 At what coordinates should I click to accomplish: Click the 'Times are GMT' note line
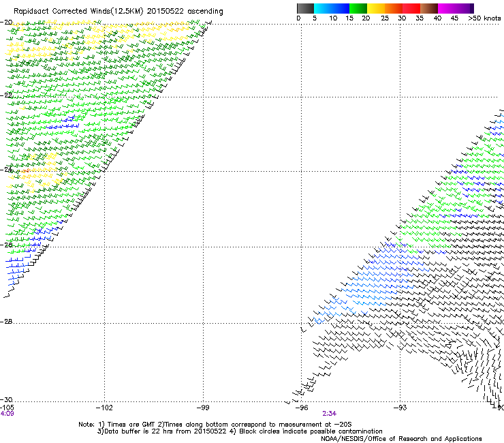215,425
